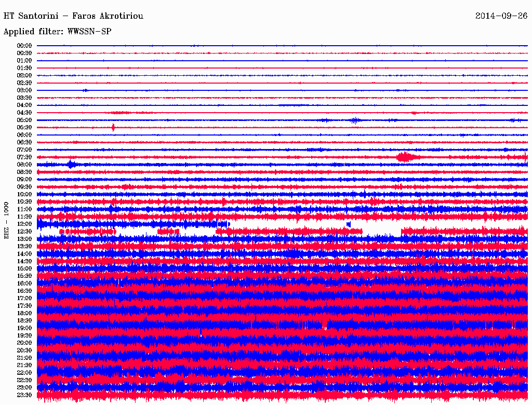Click the 04:30 time label
Viewport: 532px width, 405px height.
tap(24, 113)
